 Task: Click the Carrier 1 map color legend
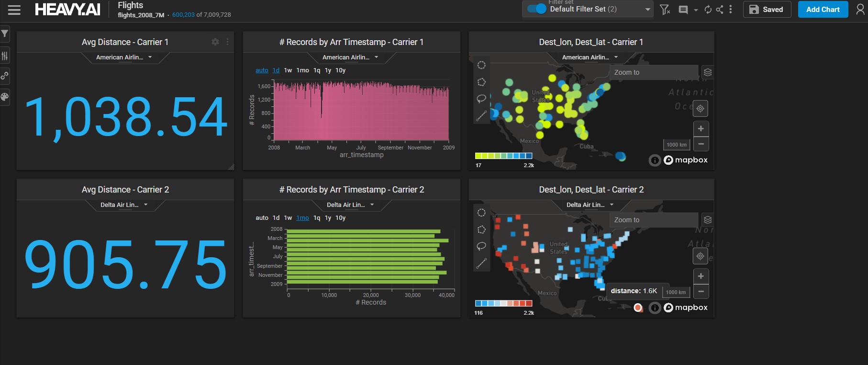[x=503, y=156]
